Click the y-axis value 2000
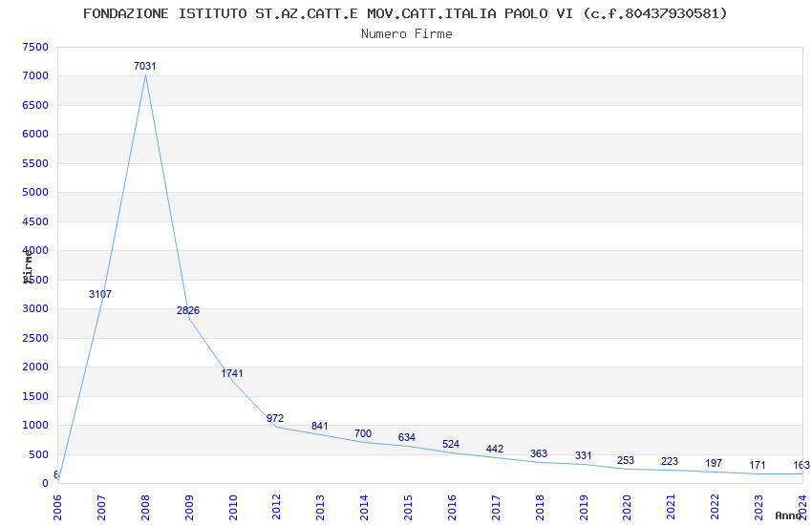 [x=35, y=367]
